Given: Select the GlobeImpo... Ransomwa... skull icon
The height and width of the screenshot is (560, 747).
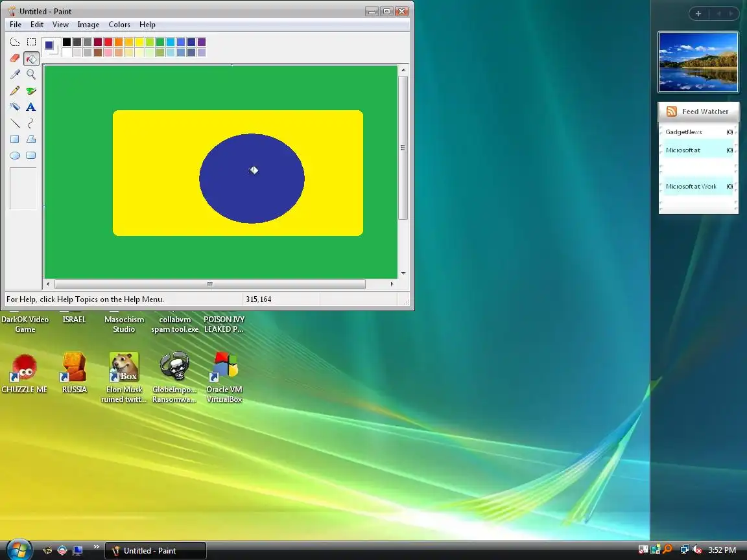Looking at the screenshot, I should 174,378.
